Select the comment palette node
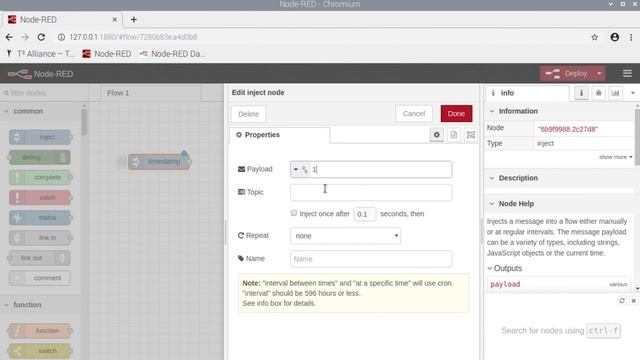The width and height of the screenshot is (640, 360). coord(40,278)
